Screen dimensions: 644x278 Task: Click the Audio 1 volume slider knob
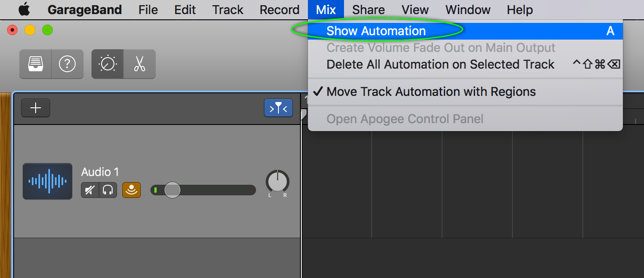[172, 190]
